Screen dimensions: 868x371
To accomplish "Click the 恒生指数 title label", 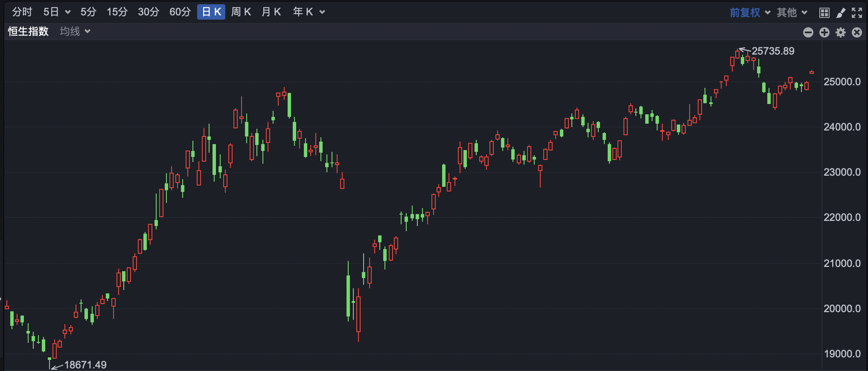I will (28, 32).
